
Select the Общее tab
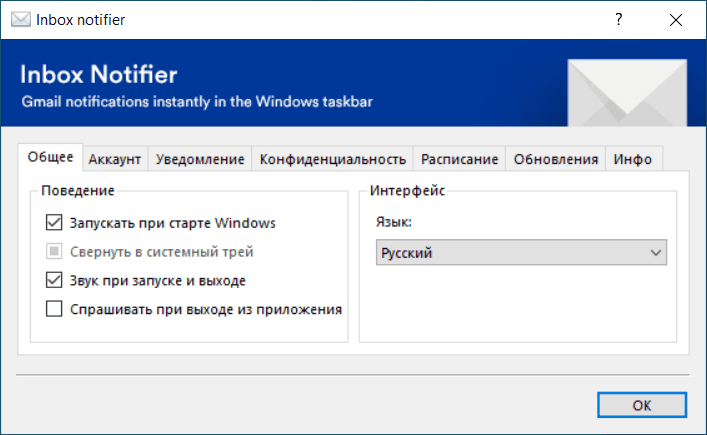[x=50, y=157]
